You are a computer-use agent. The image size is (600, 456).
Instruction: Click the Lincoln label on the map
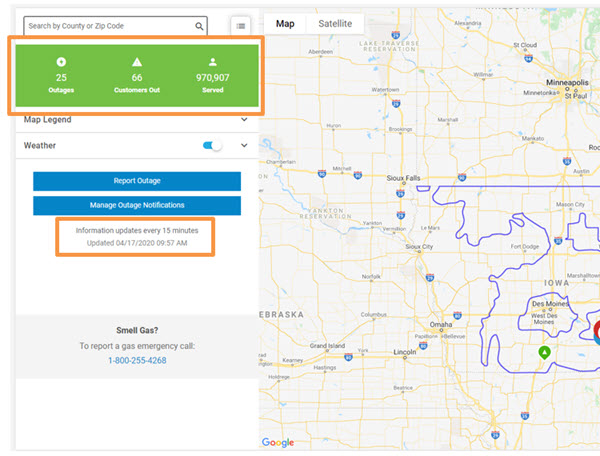[404, 352]
